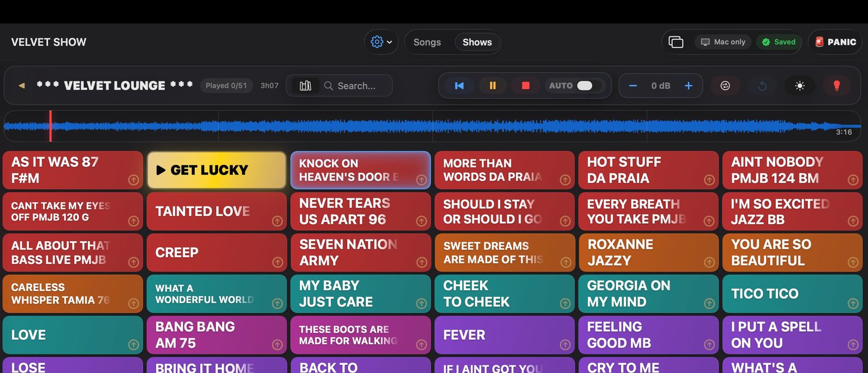The height and width of the screenshot is (373, 868).
Task: Click upload arrow icon on CANT TAKE MY EYES
Action: [133, 221]
